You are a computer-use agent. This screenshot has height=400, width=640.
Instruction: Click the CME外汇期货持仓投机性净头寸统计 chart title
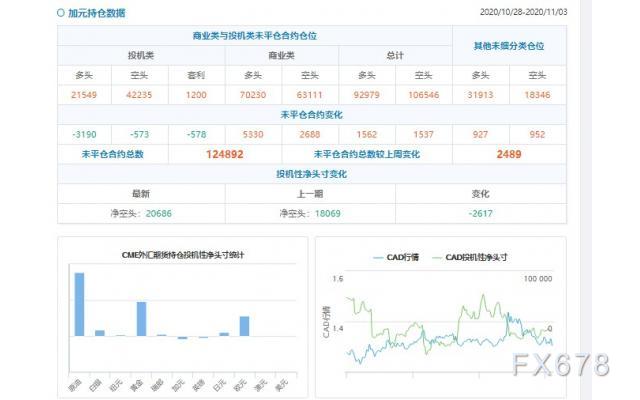183,255
